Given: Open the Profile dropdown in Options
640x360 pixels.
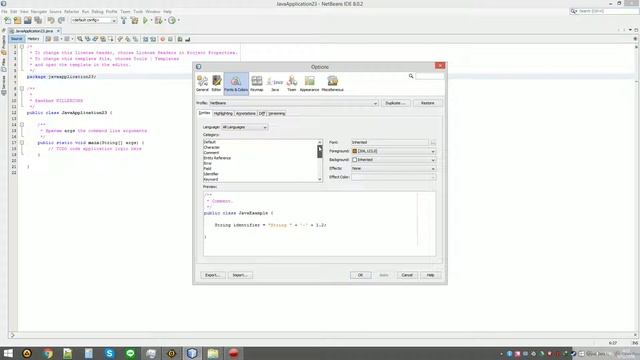Looking at the screenshot, I should point(293,103).
